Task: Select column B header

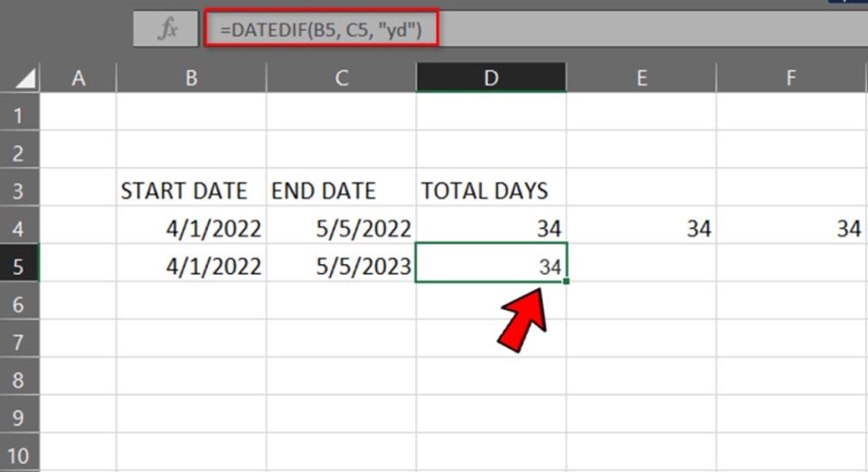Action: [x=192, y=78]
